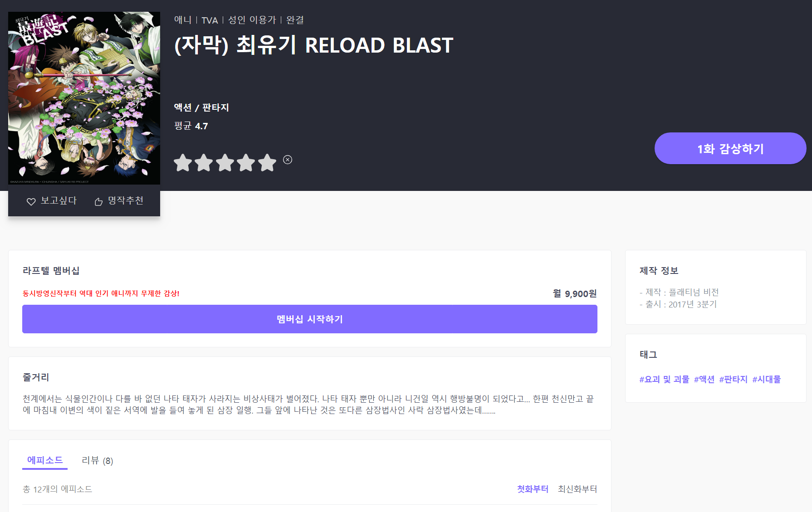
Task: Toggle the 명작추천 thumbs-up recommendation
Action: point(119,201)
